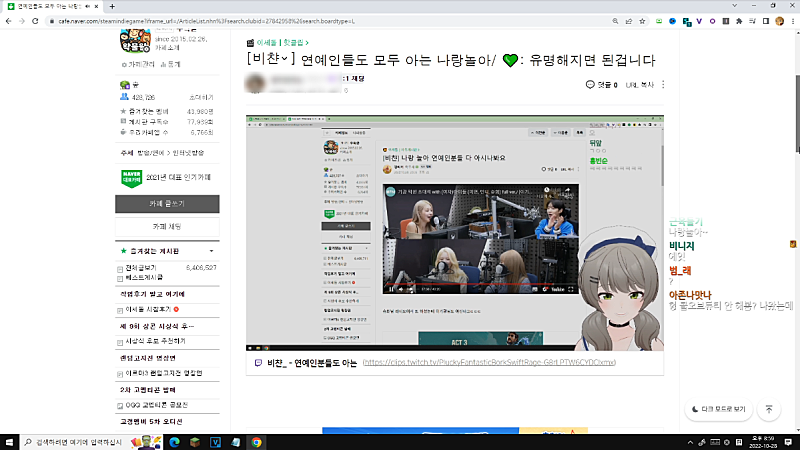Viewport: 800px width, 450px height.
Task: Click the 초대하기 invite link
Action: point(201,97)
